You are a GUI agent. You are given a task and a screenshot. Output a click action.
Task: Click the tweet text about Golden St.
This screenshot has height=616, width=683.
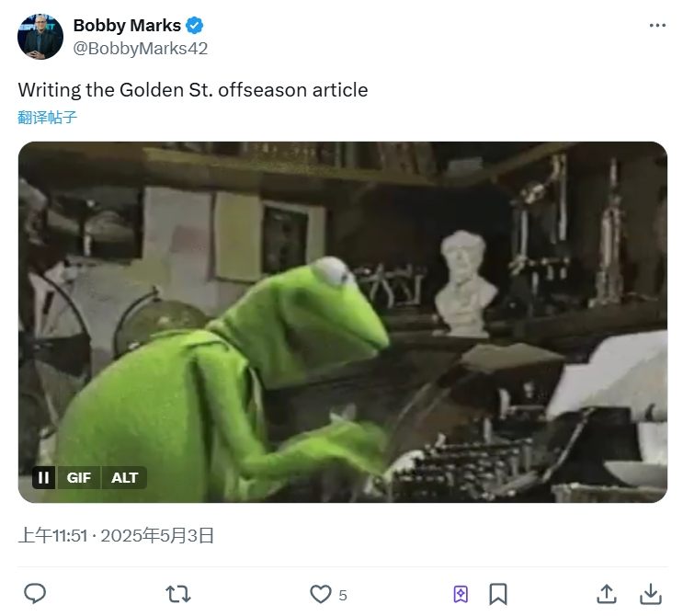point(193,90)
